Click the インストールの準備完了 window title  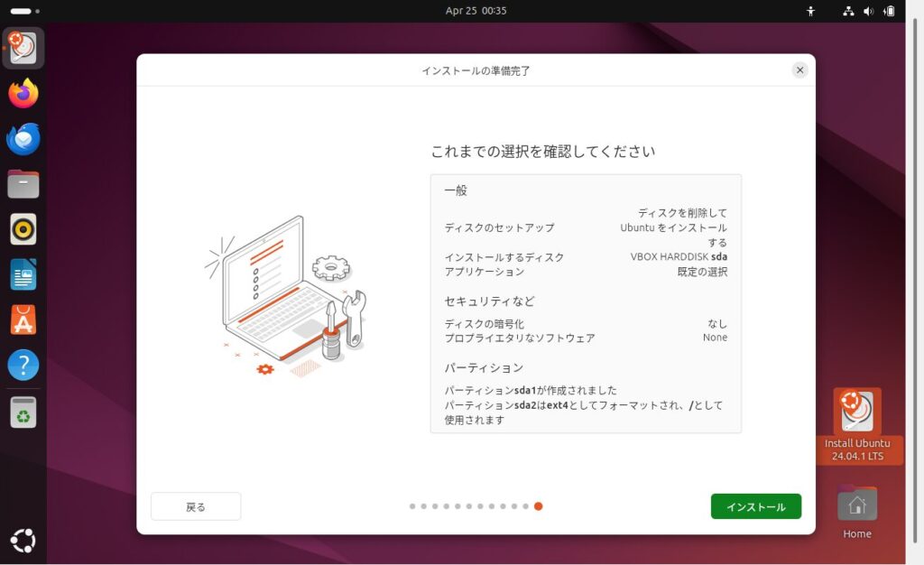coord(476,70)
